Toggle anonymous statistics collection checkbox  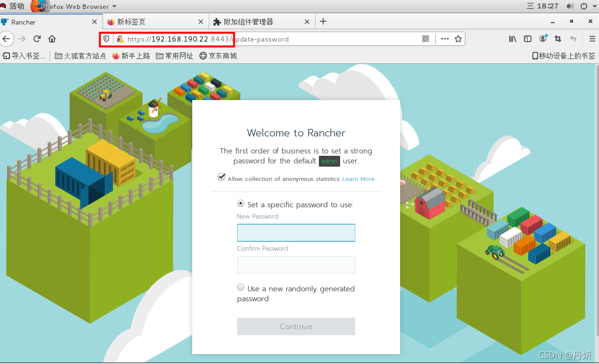pos(222,177)
